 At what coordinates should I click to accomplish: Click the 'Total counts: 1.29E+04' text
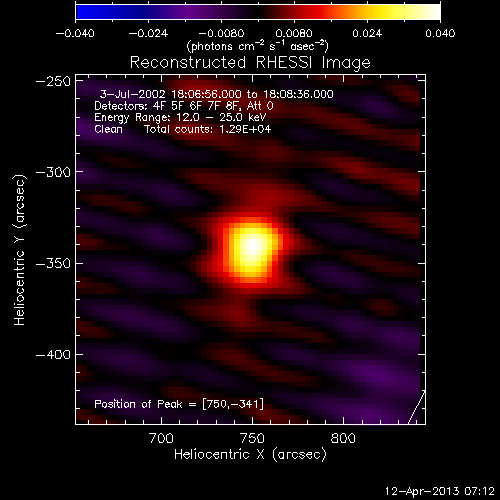[207, 129]
